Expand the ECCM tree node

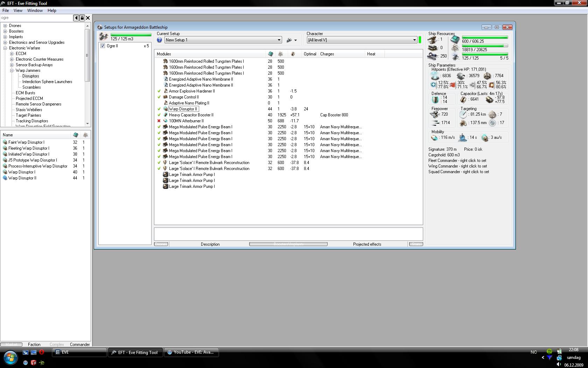click(x=12, y=54)
